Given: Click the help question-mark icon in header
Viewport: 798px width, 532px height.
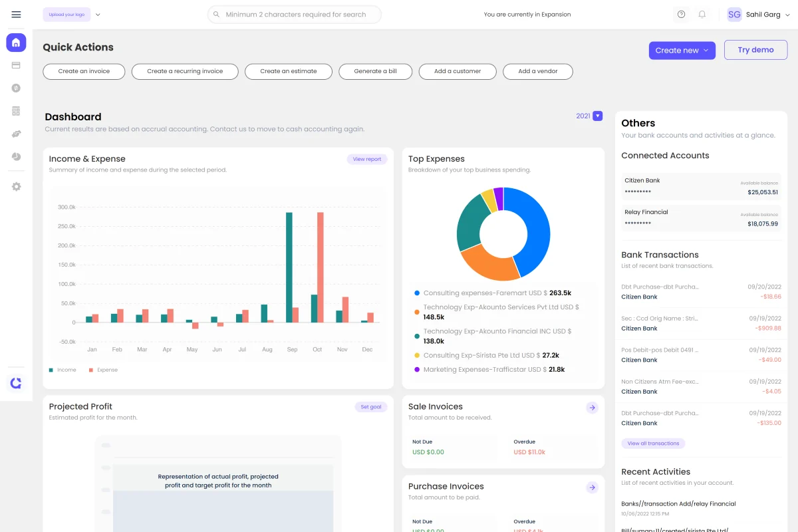Looking at the screenshot, I should click(x=680, y=14).
